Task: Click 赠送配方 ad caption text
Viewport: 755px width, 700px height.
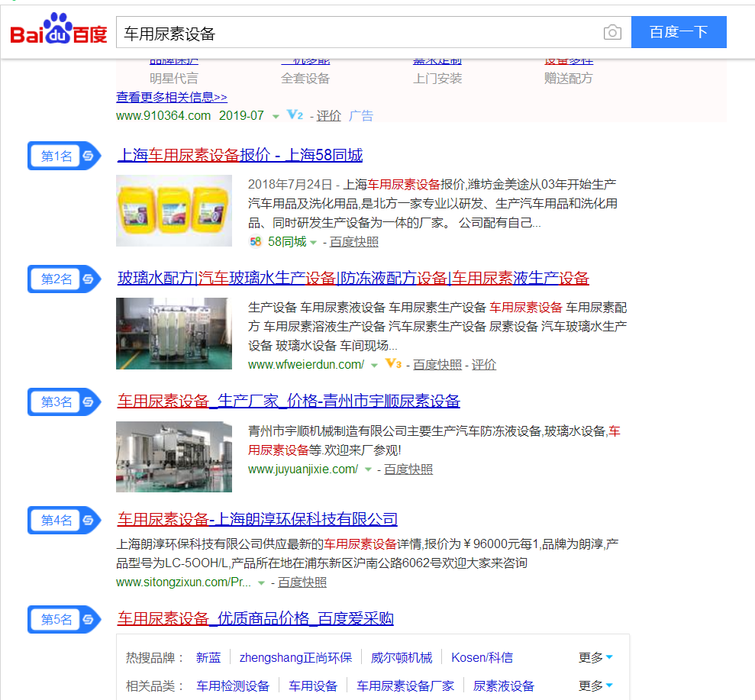Action: (x=569, y=79)
